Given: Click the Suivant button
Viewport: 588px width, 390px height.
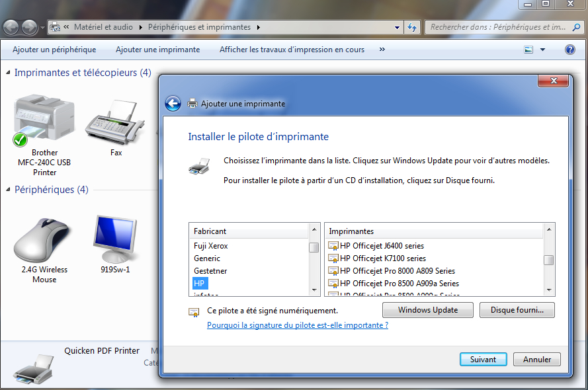Looking at the screenshot, I should [483, 360].
